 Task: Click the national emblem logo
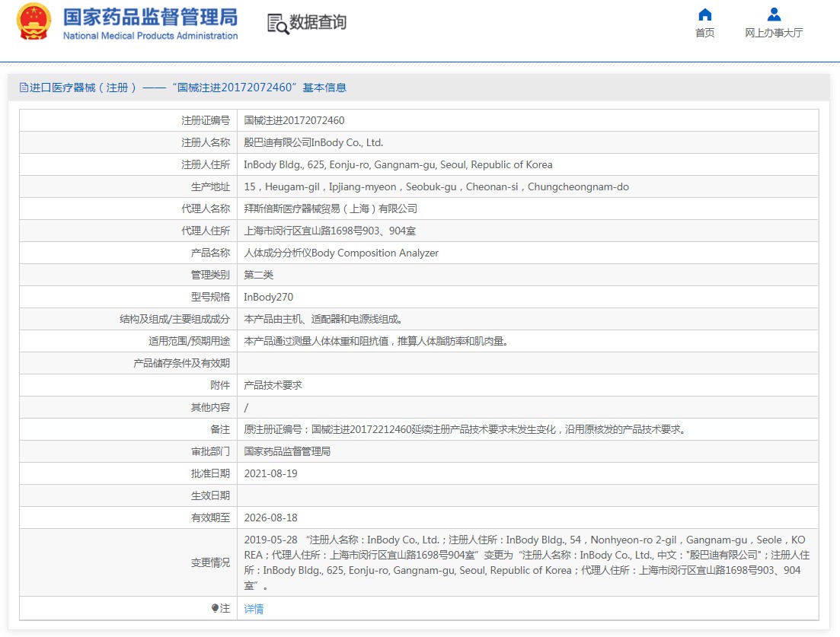[34, 22]
